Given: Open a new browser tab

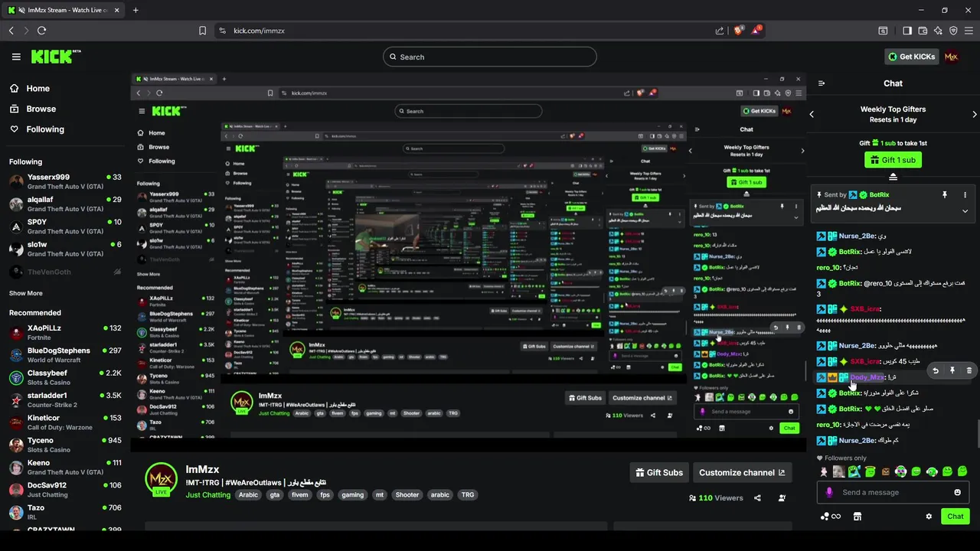Looking at the screenshot, I should tap(136, 10).
